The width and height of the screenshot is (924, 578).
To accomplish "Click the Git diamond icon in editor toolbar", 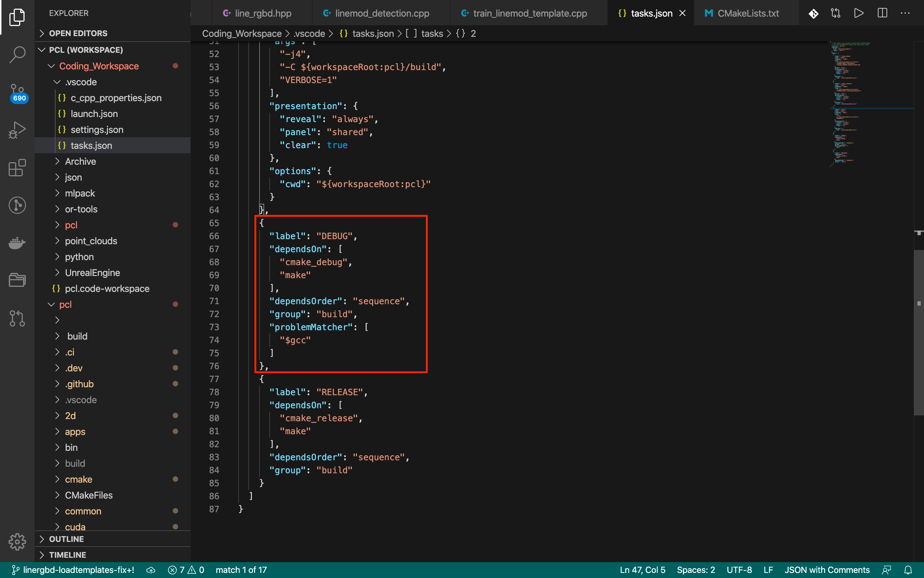I will tap(813, 13).
